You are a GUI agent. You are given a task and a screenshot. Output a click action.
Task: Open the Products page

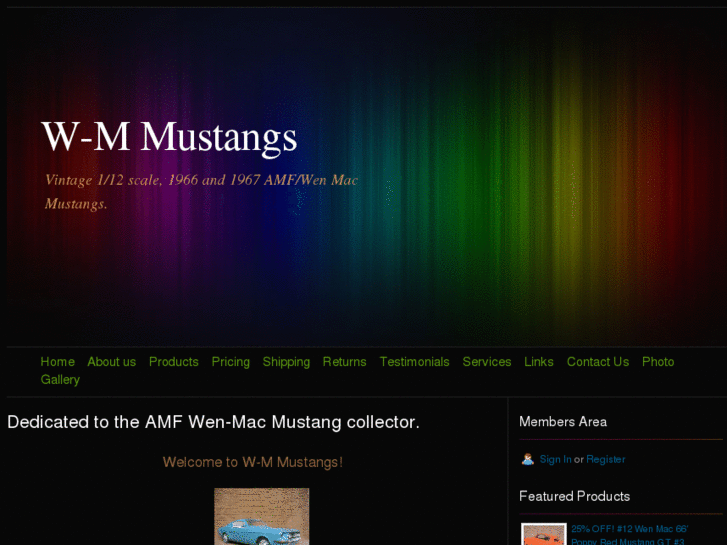coord(174,362)
